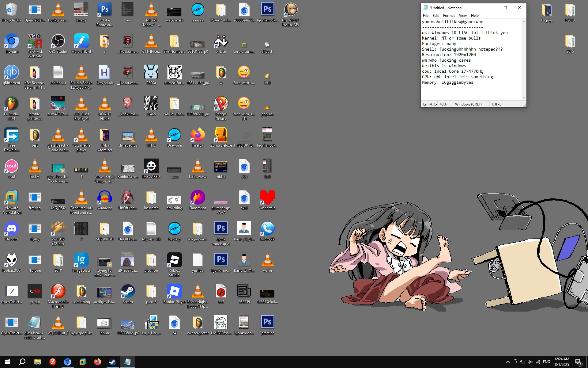The height and width of the screenshot is (368, 588).
Task: Open the yt-dlp desktop icon
Action: pos(35,294)
